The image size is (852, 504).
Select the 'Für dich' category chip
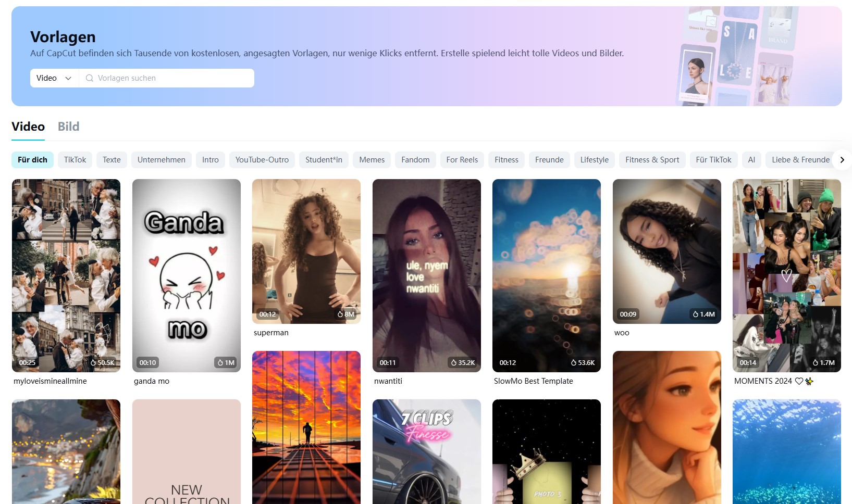[32, 160]
